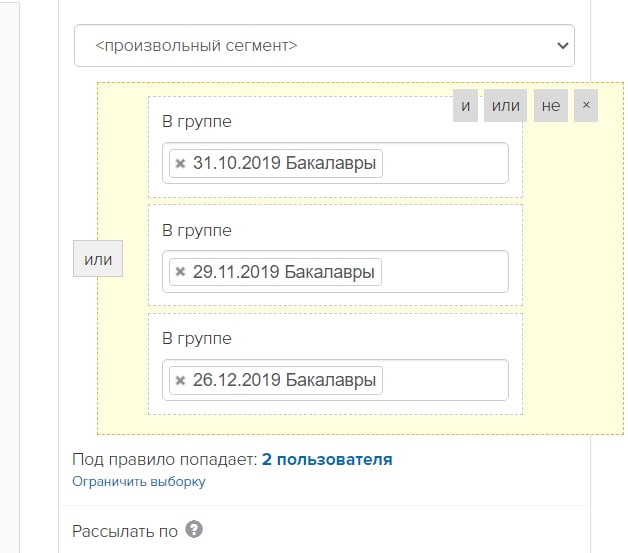The image size is (628, 553).
Task: Click 'В группе' label above 26.12.2019 tag
Action: pos(197,339)
